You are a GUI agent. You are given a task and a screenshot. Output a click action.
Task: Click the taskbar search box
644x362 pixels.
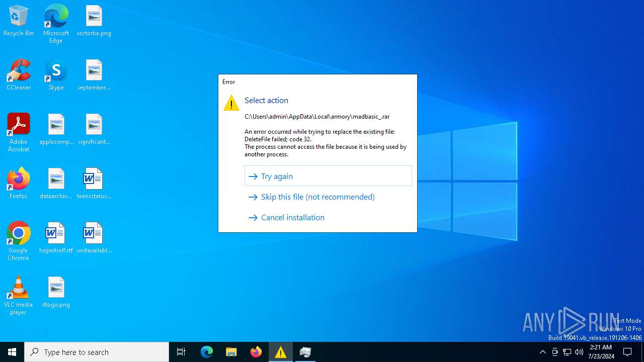point(97,352)
